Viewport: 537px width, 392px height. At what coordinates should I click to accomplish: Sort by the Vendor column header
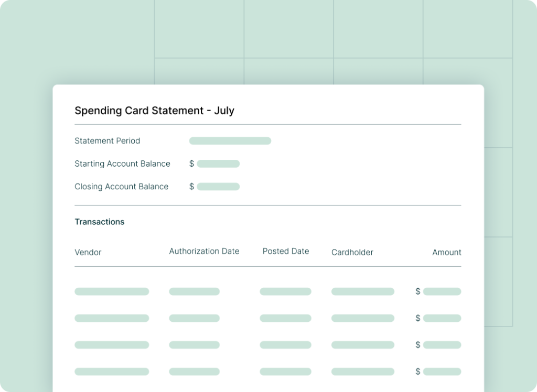[88, 252]
